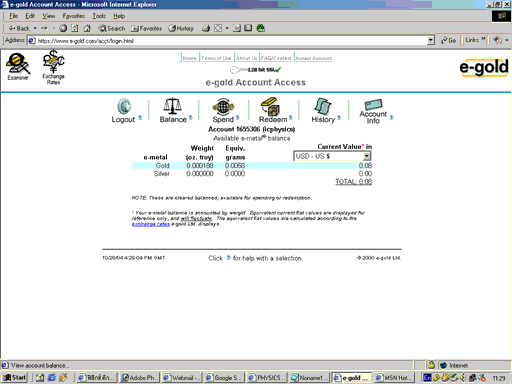Select the Spend globe icon
Image resolution: width=512 pixels, height=384 pixels.
(223, 106)
